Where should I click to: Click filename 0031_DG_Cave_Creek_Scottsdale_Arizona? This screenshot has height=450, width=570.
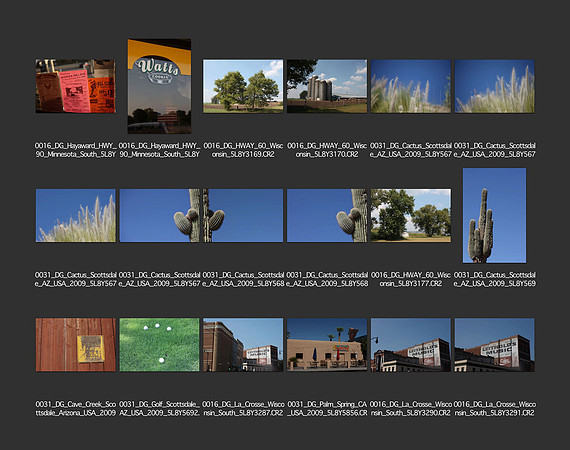76,409
